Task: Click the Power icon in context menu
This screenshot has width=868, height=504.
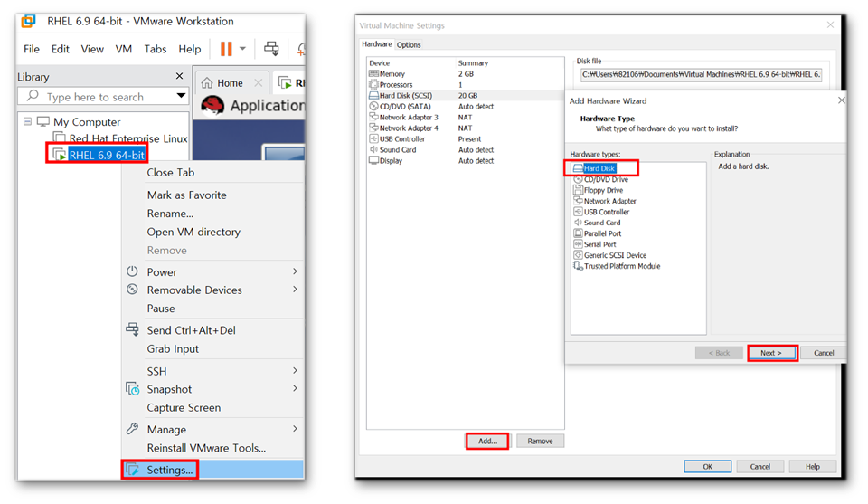Action: 132,271
